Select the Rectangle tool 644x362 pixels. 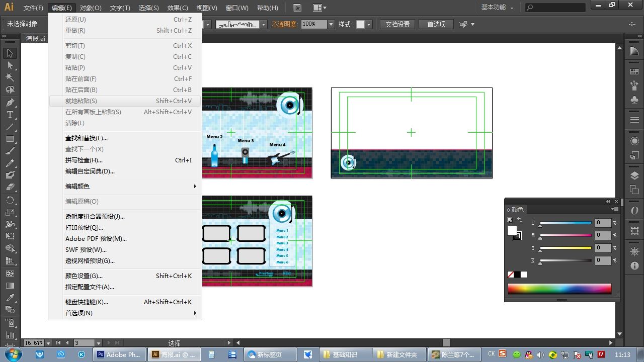click(x=10, y=139)
